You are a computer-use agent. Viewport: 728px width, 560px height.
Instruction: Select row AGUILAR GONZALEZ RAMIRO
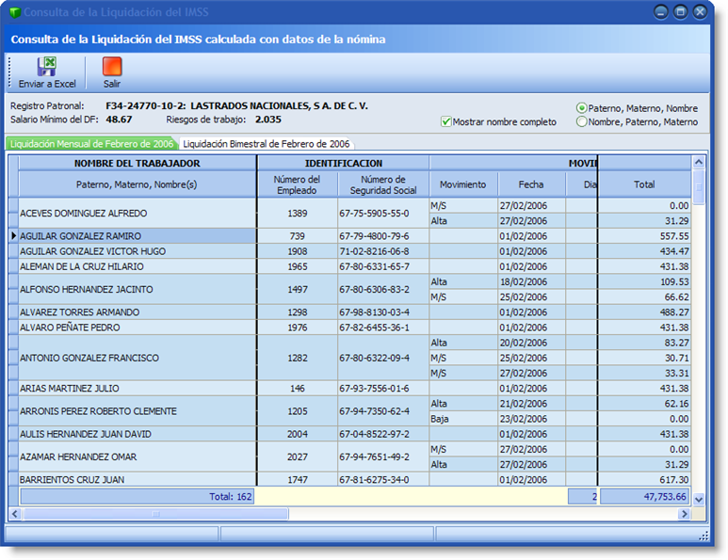137,236
